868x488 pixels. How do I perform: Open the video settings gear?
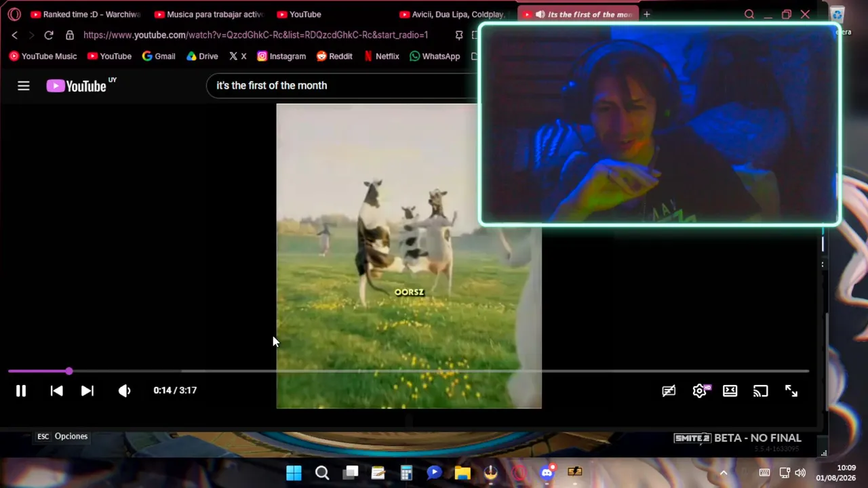(x=700, y=391)
